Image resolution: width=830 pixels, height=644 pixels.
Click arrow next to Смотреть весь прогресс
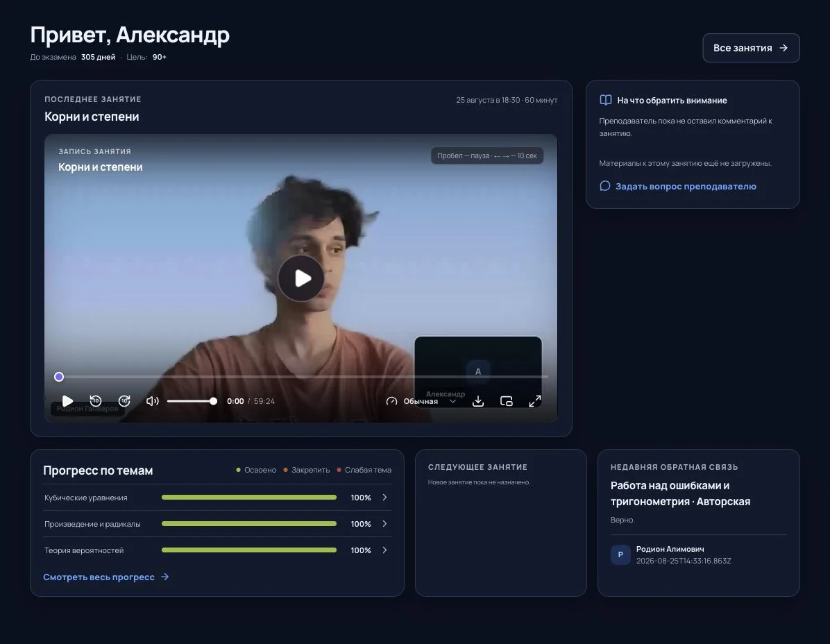164,577
